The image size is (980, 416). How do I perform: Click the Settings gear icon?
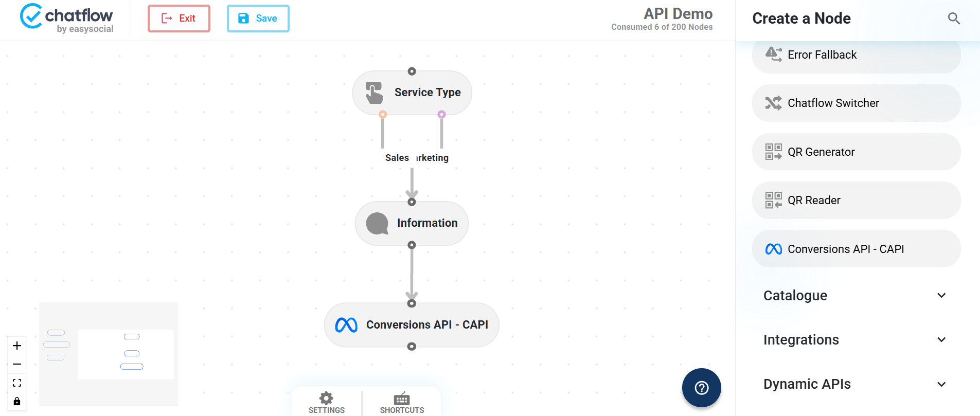[326, 398]
